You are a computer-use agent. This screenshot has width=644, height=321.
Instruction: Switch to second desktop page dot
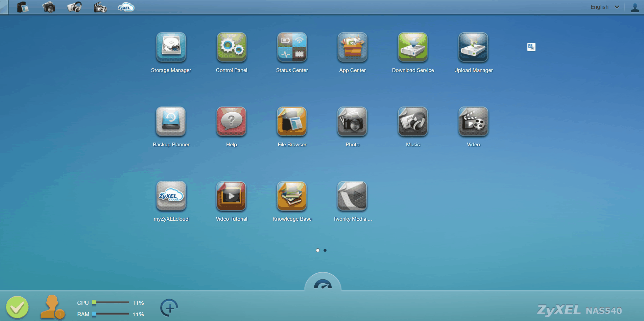(325, 250)
